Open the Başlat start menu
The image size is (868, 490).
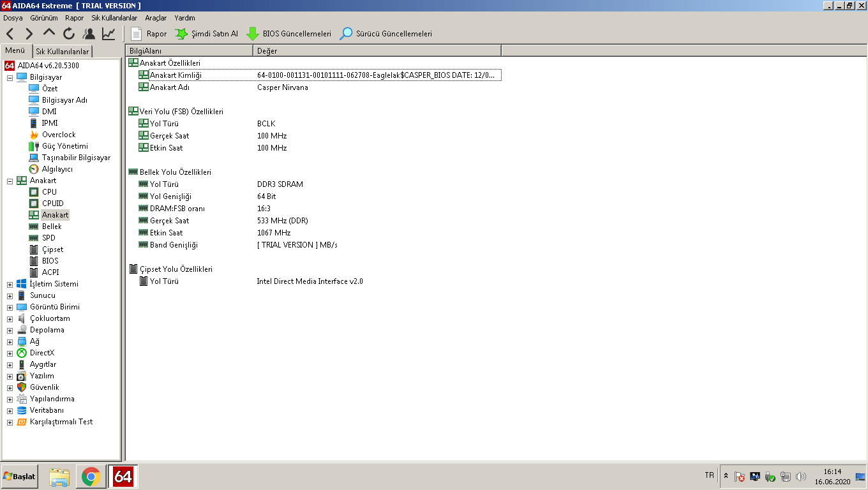click(x=19, y=477)
